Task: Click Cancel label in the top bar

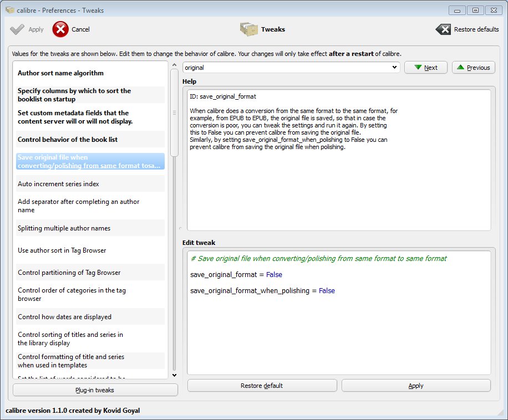Action: [x=80, y=29]
